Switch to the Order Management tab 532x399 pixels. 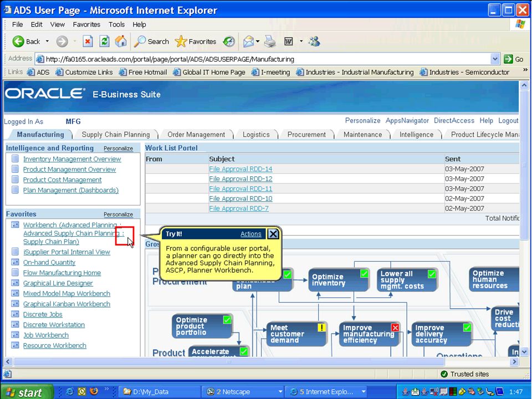click(196, 135)
